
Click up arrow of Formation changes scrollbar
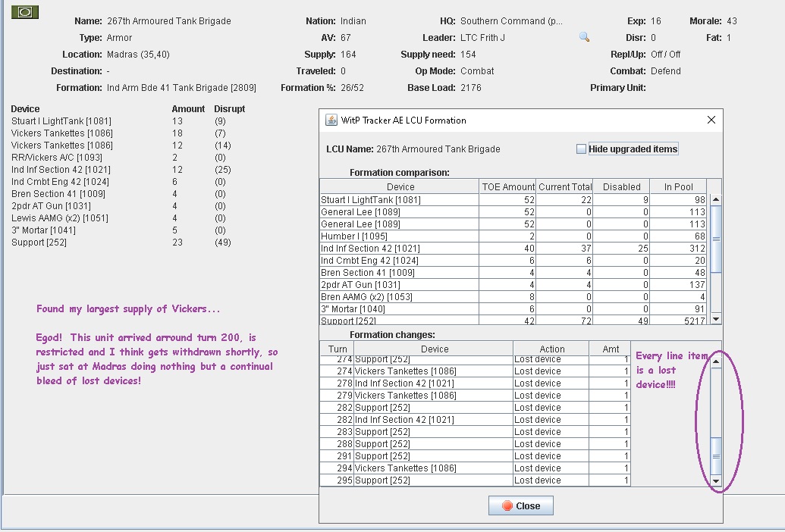pyautogui.click(x=716, y=361)
